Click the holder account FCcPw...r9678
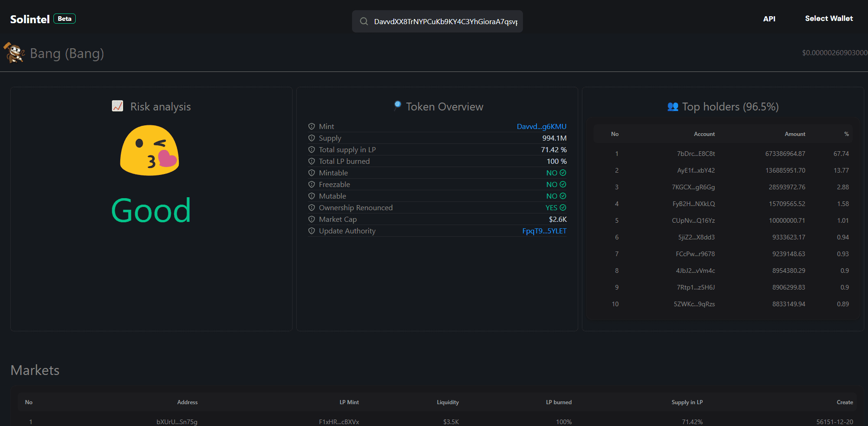Image resolution: width=868 pixels, height=426 pixels. coord(695,254)
